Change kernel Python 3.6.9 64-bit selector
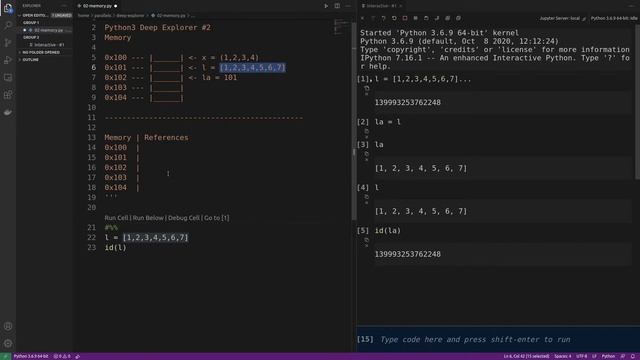The image size is (640, 360). [x=614, y=18]
